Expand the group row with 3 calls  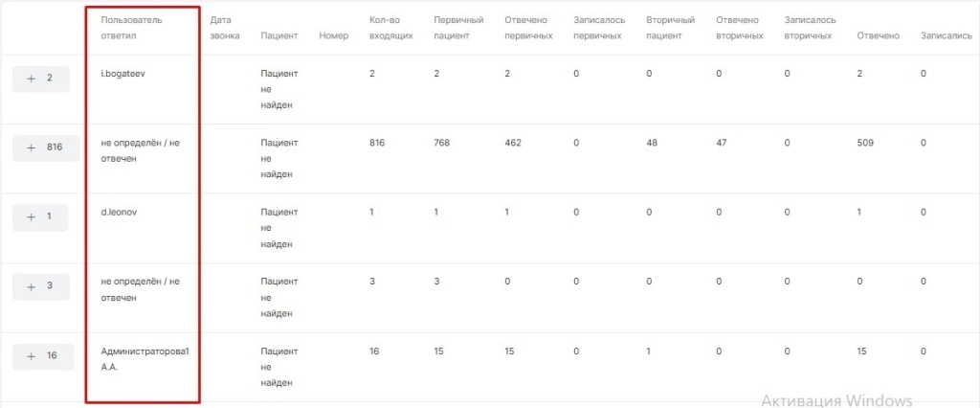click(40, 286)
